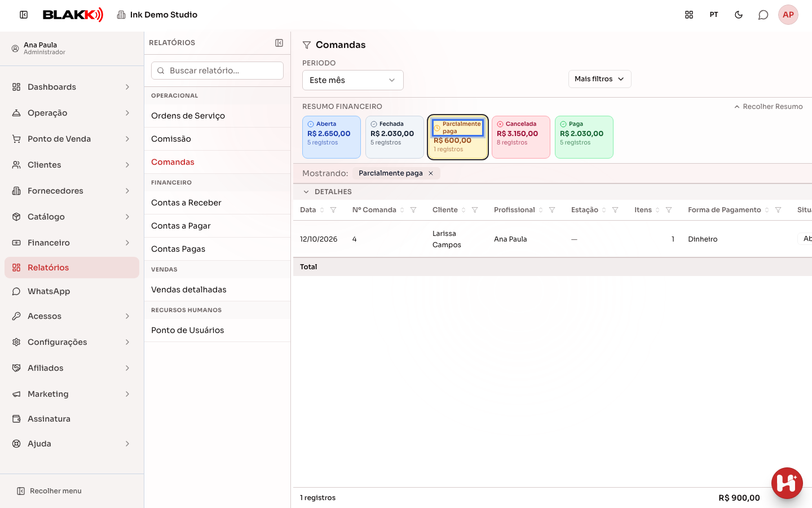This screenshot has width=812, height=508.
Task: Click the filter icon on the Cliente column
Action: (x=475, y=210)
